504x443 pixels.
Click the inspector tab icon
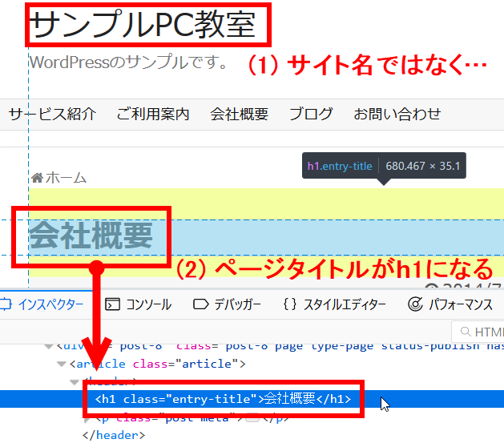[x=6, y=304]
